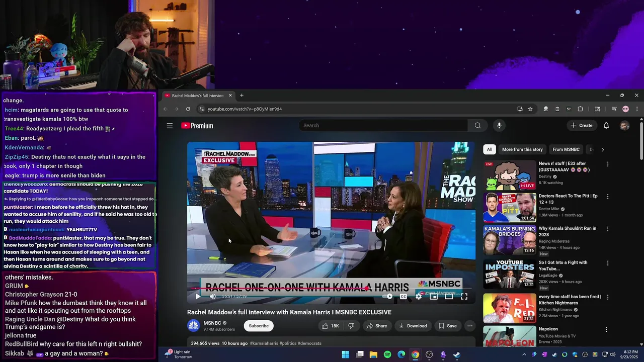Switch to miniplayer mode
Screen dimensions: 644x362
coord(433,297)
